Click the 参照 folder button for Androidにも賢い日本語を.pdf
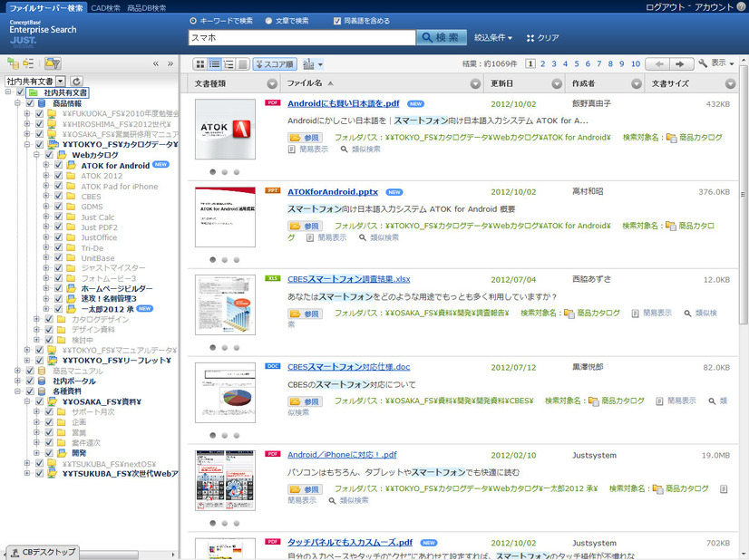The image size is (749, 560). tap(306, 138)
